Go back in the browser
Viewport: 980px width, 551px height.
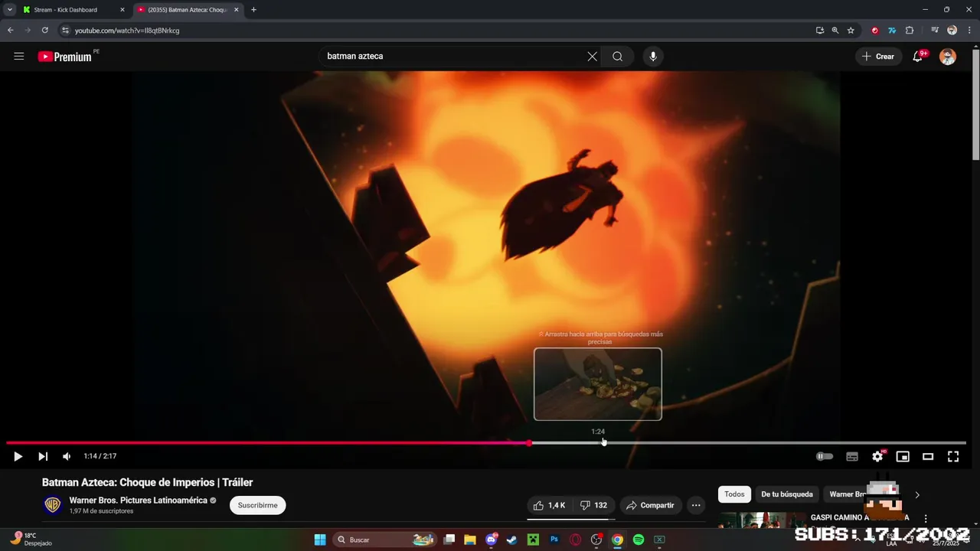[x=11, y=31]
